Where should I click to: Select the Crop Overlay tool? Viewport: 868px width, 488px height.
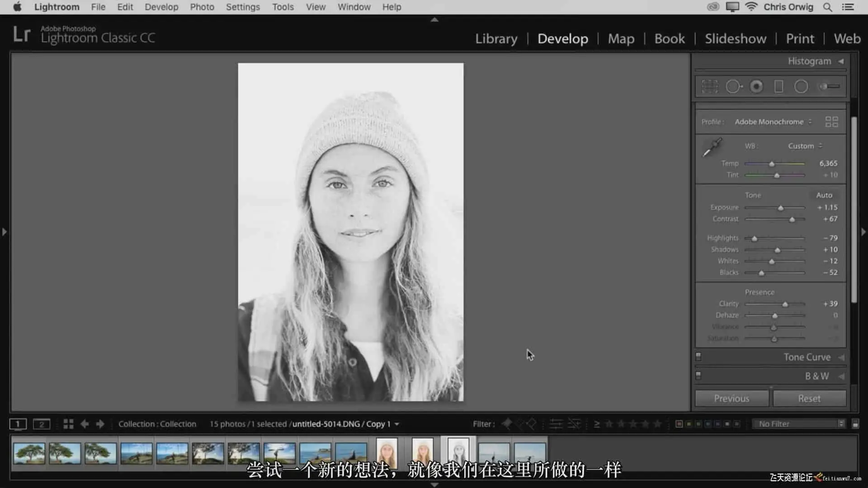(709, 86)
